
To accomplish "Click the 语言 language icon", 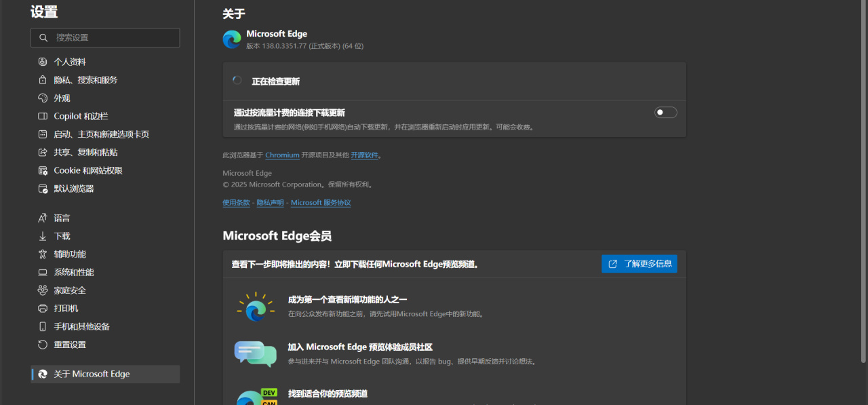I will pos(43,218).
